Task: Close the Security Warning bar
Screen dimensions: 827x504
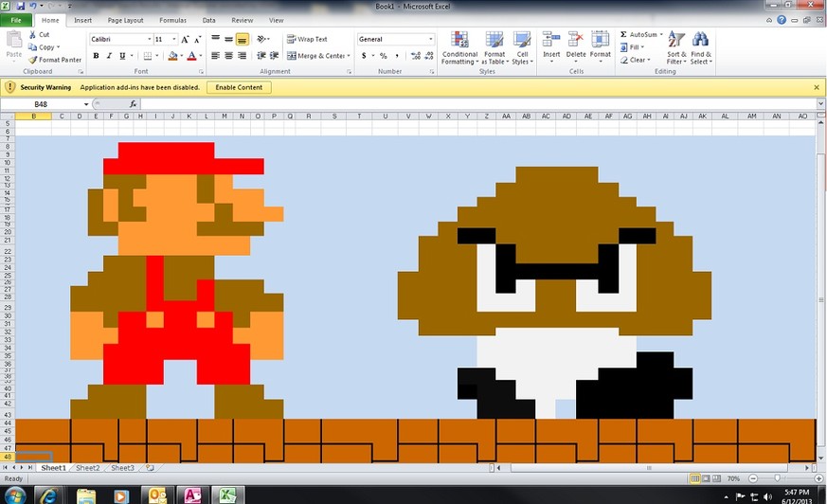Action: 817,87
